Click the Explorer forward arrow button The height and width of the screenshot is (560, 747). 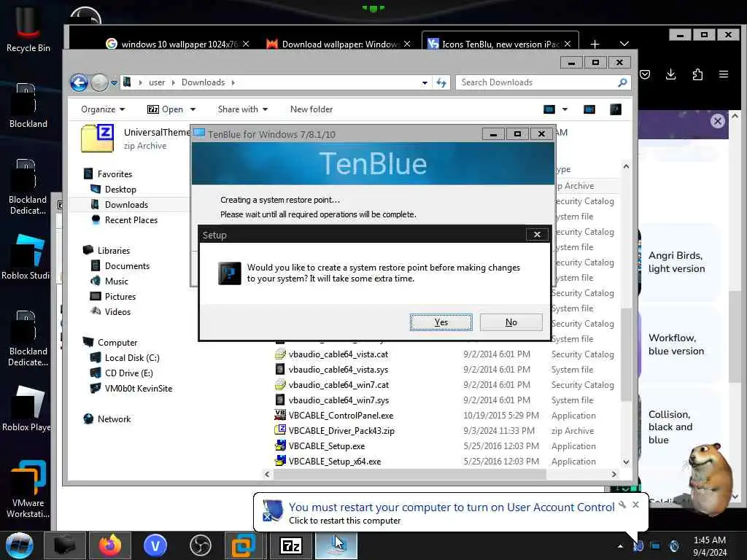[x=99, y=83]
